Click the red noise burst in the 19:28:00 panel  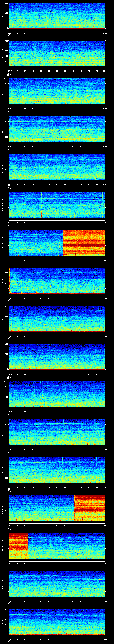(19, 546)
